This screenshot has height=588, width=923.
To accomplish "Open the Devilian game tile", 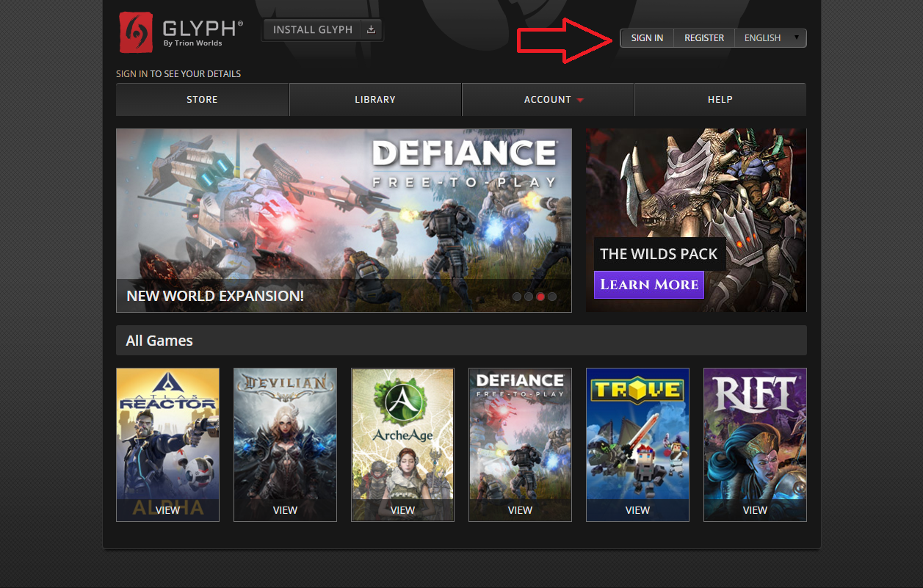I will 285,445.
